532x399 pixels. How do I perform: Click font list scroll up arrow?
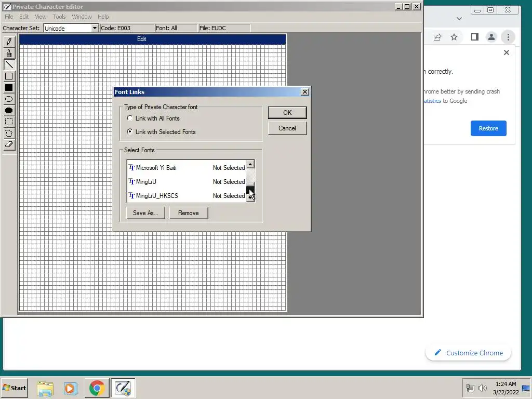[250, 164]
